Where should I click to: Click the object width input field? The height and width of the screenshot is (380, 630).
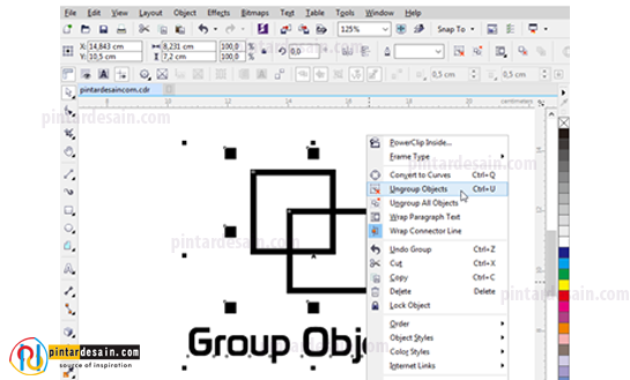(188, 46)
